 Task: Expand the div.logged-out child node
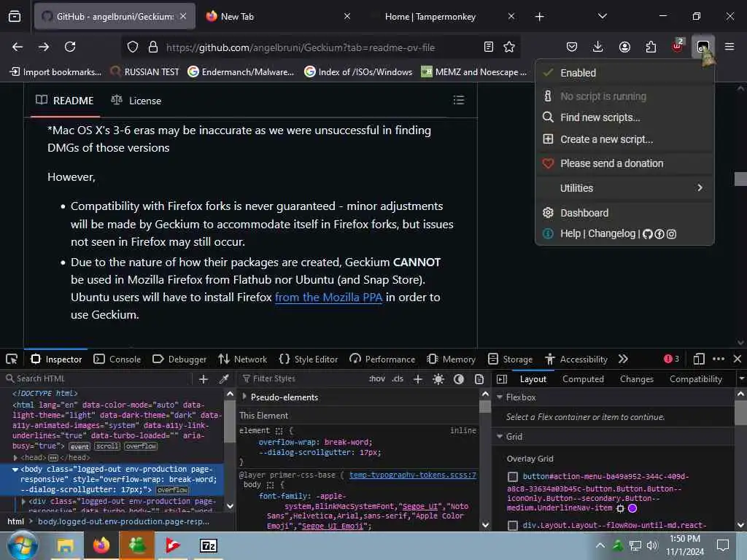pyautogui.click(x=23, y=501)
